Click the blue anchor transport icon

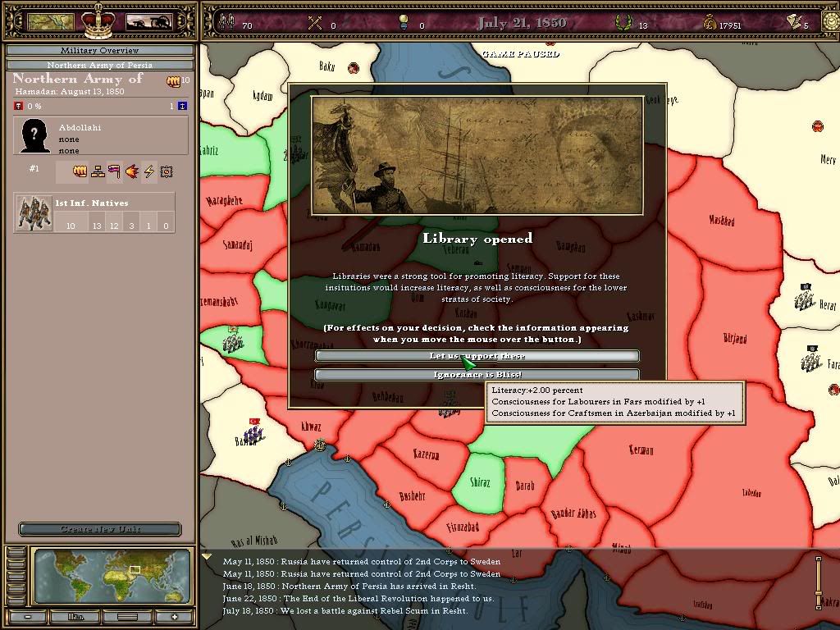pyautogui.click(x=182, y=106)
